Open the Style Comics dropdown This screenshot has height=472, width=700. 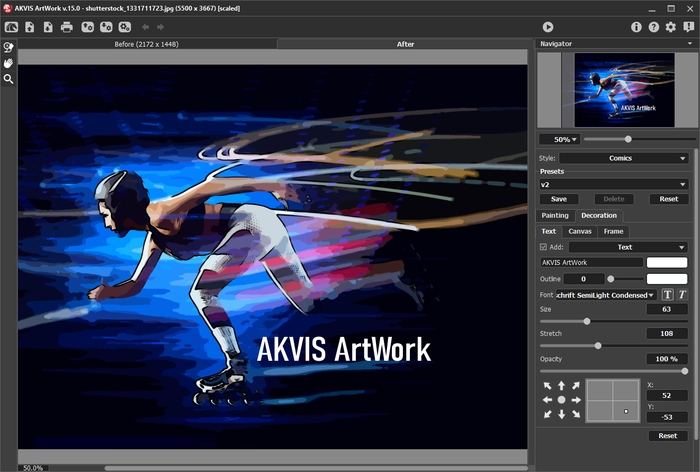coord(624,158)
